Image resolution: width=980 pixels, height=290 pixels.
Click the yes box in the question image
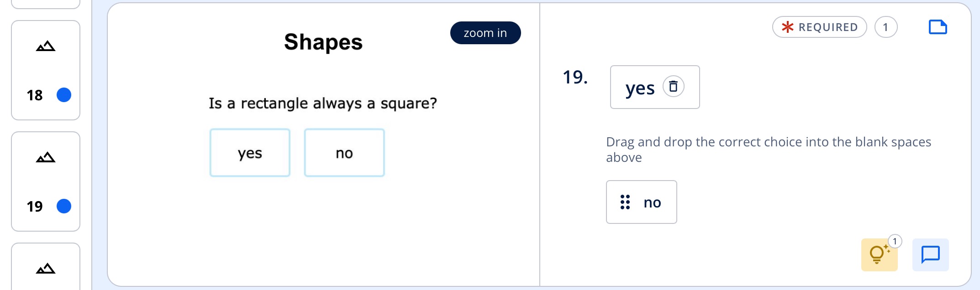click(250, 153)
